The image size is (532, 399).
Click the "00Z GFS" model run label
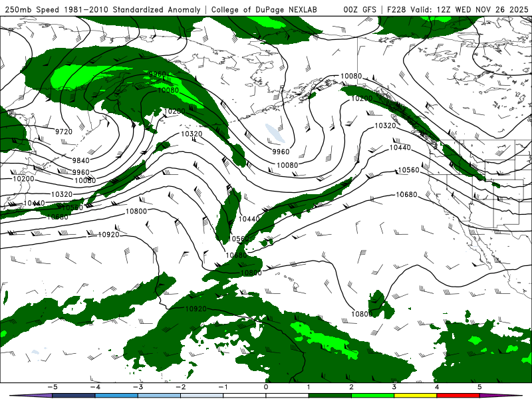pos(360,9)
